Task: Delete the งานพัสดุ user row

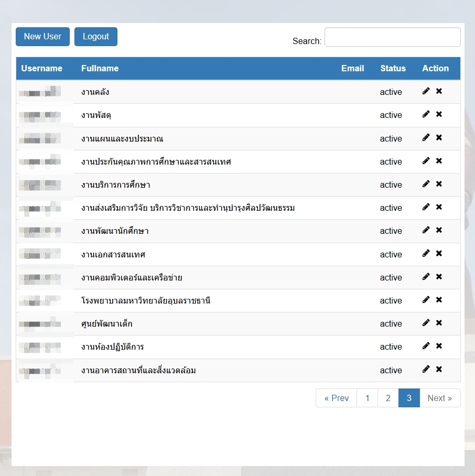Action: click(x=439, y=114)
